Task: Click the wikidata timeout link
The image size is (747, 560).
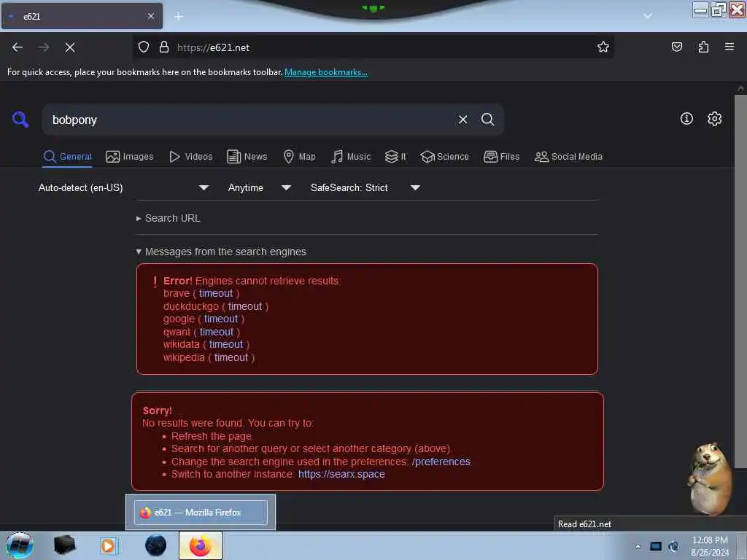Action: pos(226,344)
